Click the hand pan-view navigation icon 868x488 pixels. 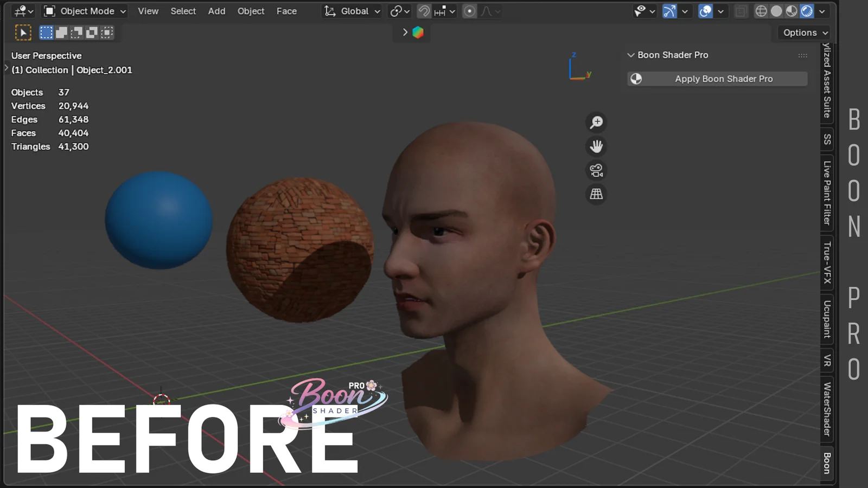pos(596,146)
